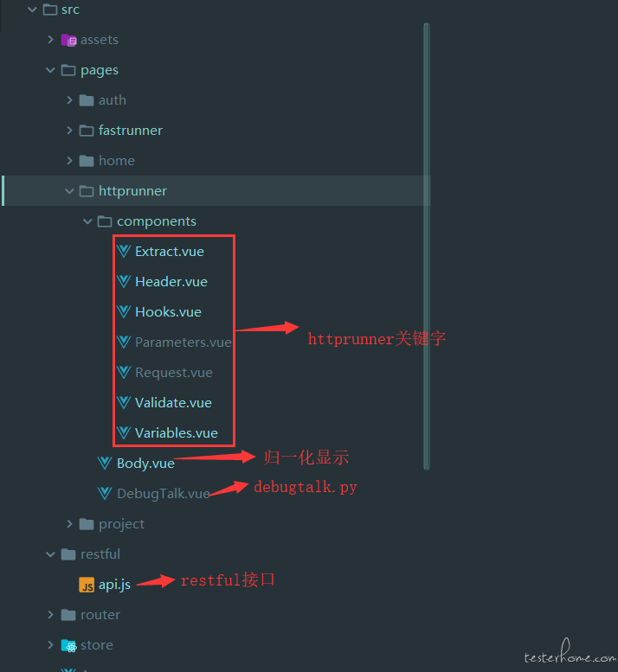Click the Vue icon next to Validate.vue
Image resolution: width=618 pixels, height=672 pixels.
(x=124, y=402)
